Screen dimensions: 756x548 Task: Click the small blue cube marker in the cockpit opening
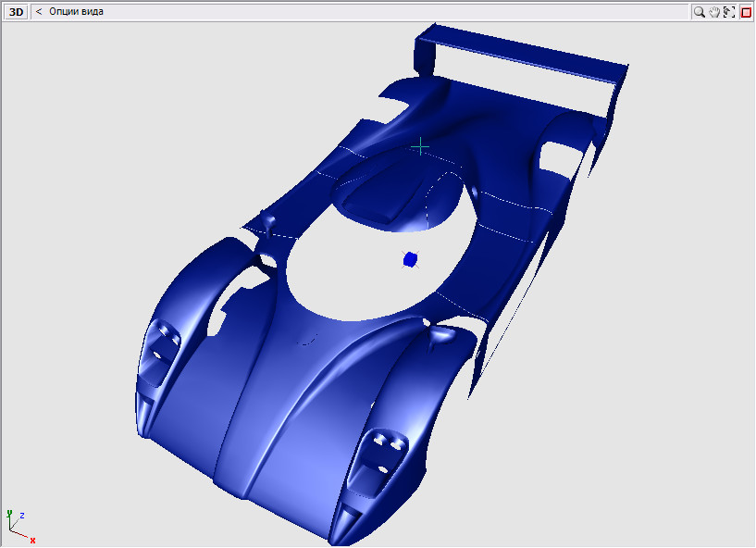click(410, 259)
